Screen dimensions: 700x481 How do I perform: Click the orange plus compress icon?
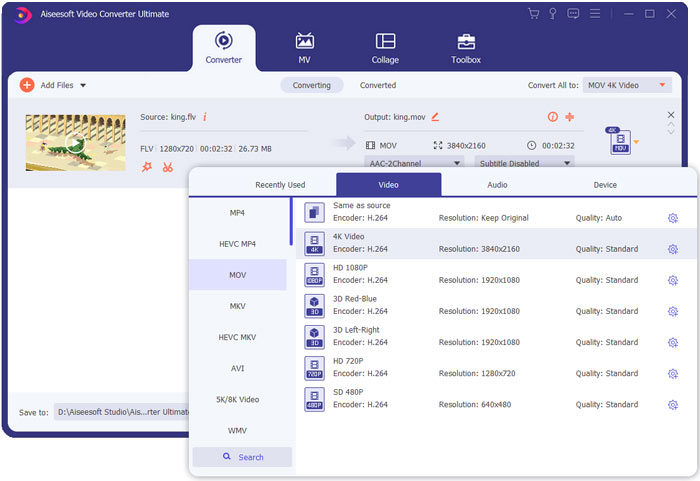[569, 117]
